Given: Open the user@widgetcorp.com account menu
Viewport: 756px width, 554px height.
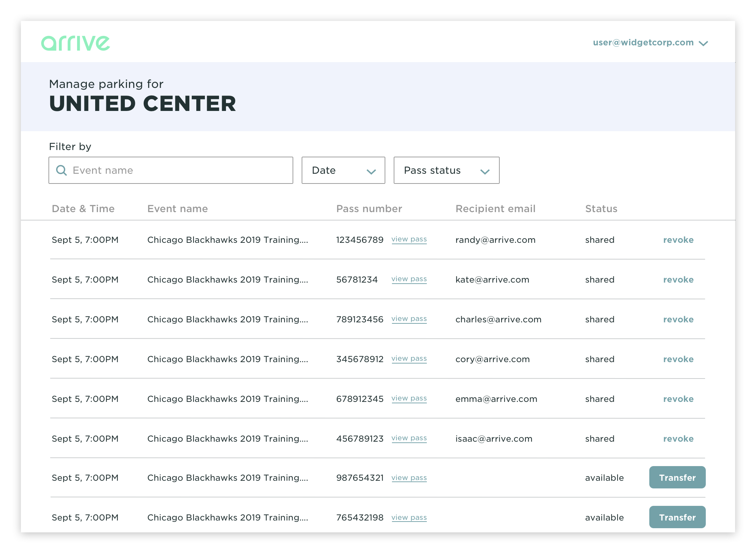Looking at the screenshot, I should (650, 43).
